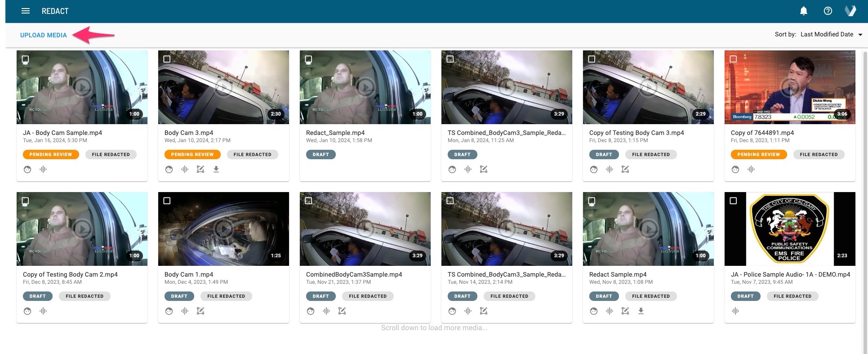
Task: Click Draft badge on Redact_Sample.mp4
Action: (320, 155)
